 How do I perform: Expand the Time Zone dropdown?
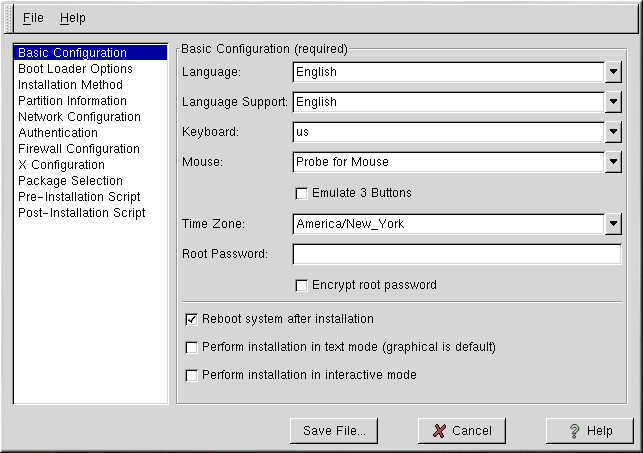613,224
